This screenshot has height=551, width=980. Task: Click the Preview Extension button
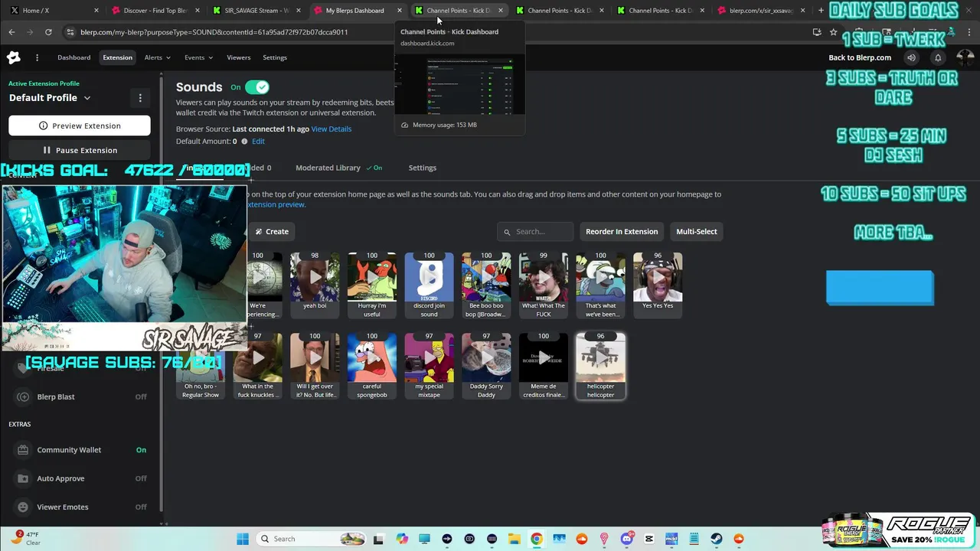[80, 126]
